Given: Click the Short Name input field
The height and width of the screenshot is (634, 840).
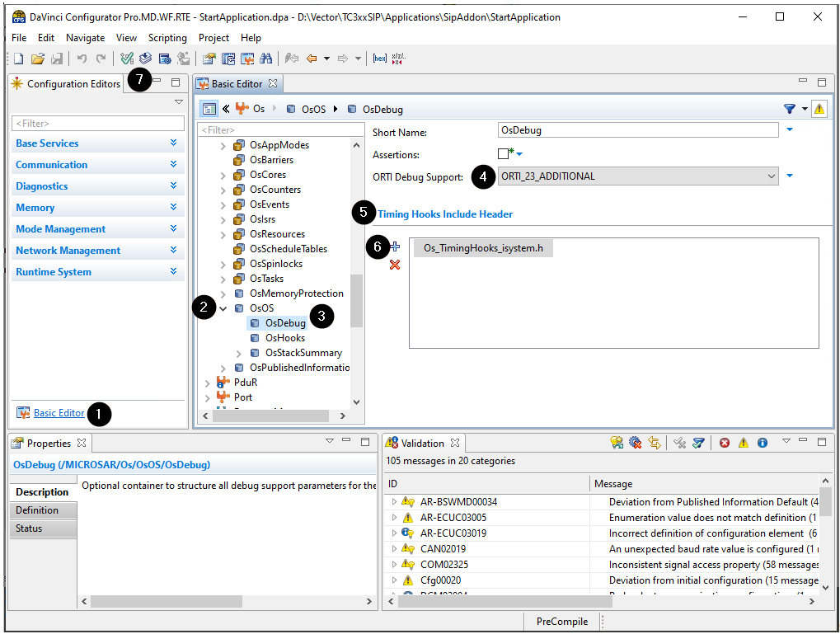Looking at the screenshot, I should tap(639, 130).
